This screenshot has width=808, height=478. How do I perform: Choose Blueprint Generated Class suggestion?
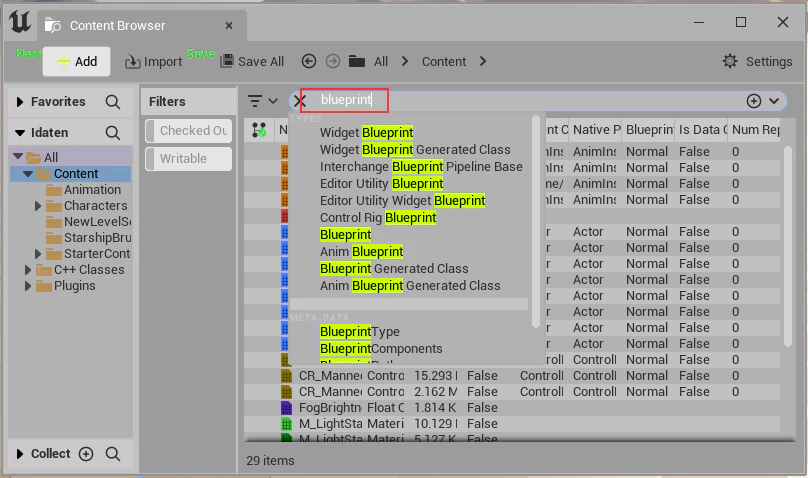pos(394,269)
